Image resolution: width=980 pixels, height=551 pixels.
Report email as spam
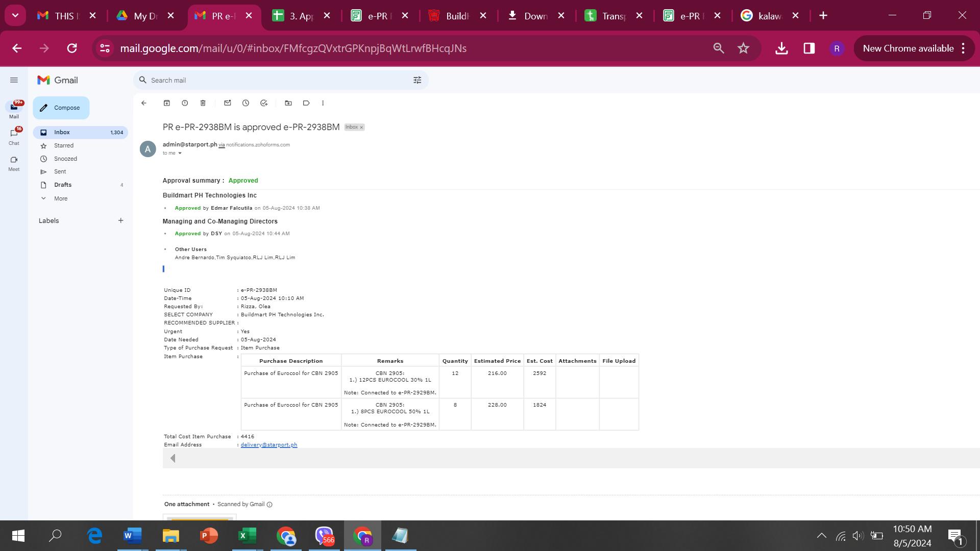coord(185,103)
